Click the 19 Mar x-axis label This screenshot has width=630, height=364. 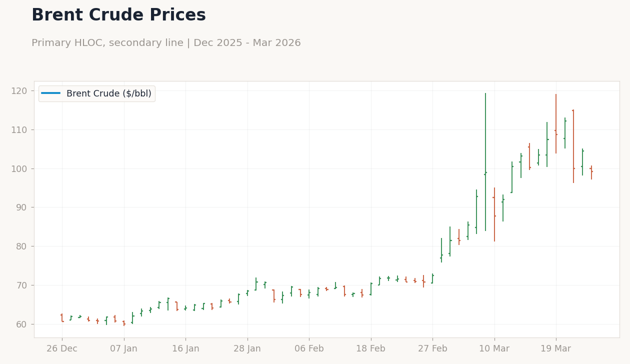pos(556,349)
